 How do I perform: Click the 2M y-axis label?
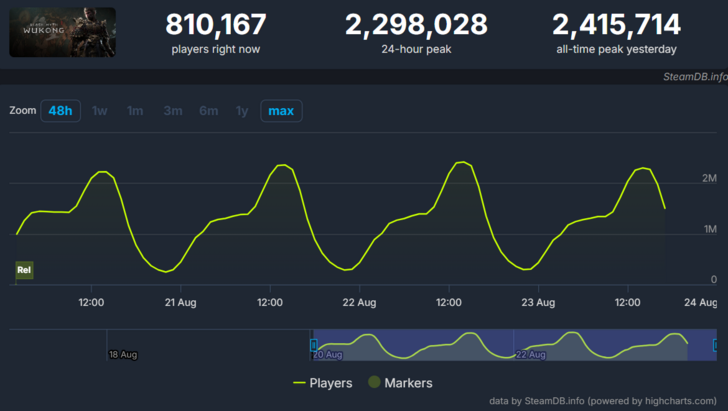pyautogui.click(x=709, y=178)
